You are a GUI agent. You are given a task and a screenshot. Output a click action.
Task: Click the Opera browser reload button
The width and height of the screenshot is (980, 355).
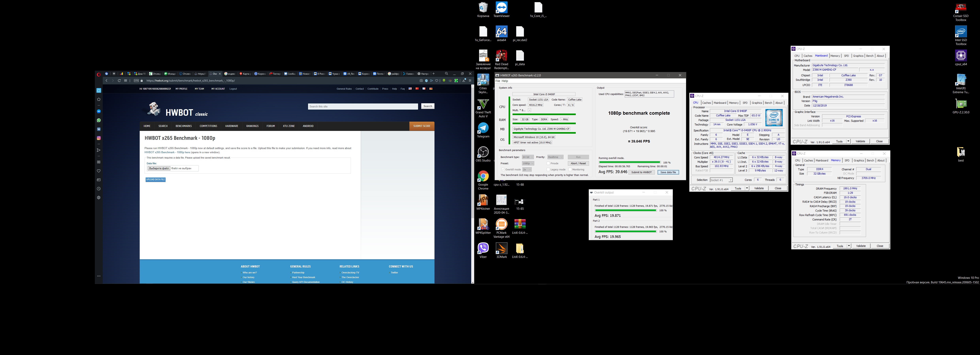click(119, 81)
